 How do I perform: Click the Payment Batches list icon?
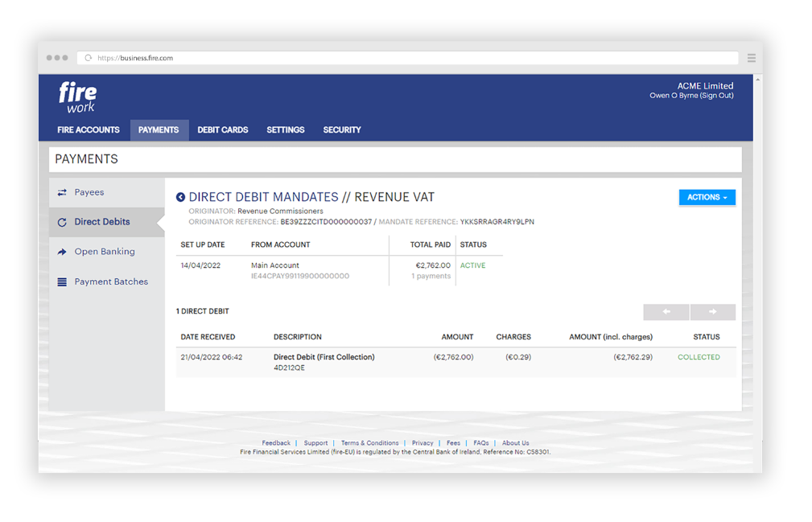[x=64, y=281]
